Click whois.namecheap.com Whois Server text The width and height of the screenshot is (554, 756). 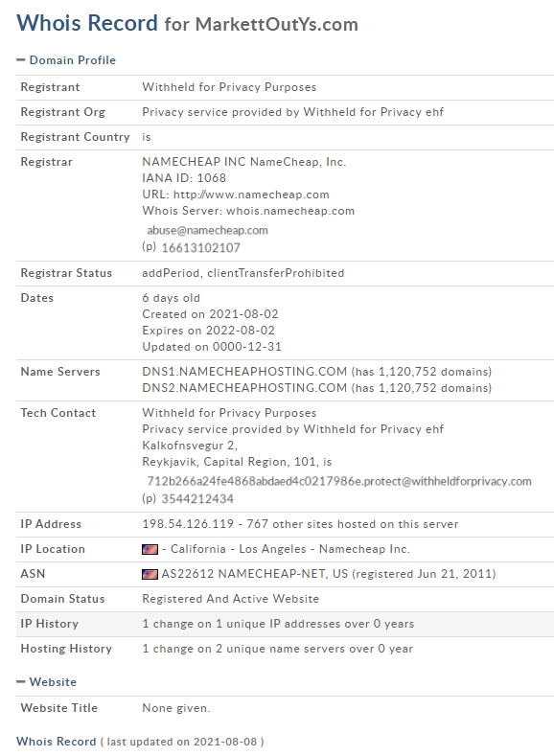pos(290,211)
